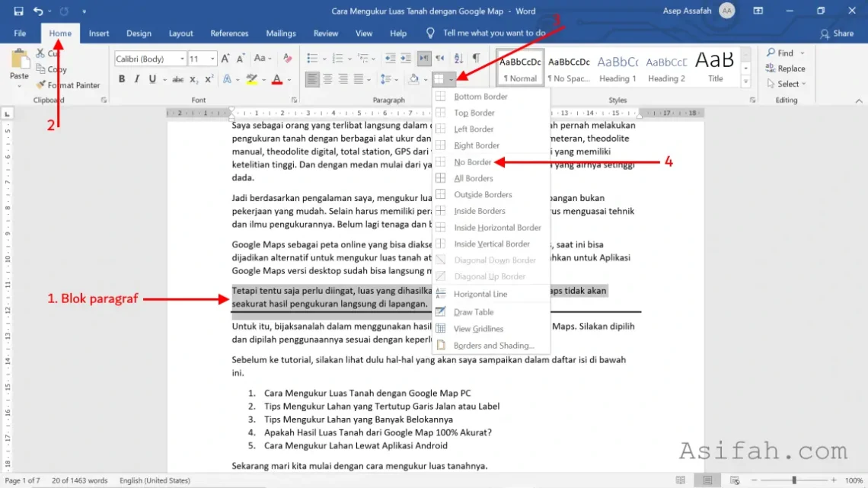Toggle Center alignment

pyautogui.click(x=327, y=79)
